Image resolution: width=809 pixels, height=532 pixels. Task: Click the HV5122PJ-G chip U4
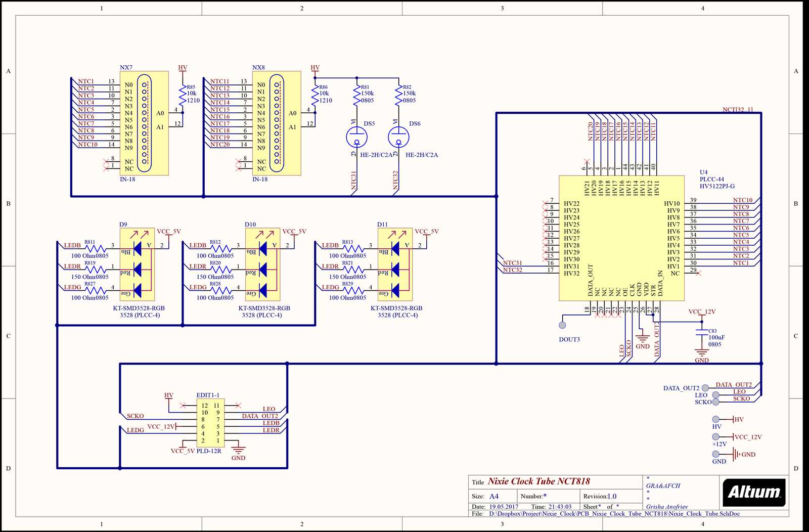pyautogui.click(x=622, y=238)
